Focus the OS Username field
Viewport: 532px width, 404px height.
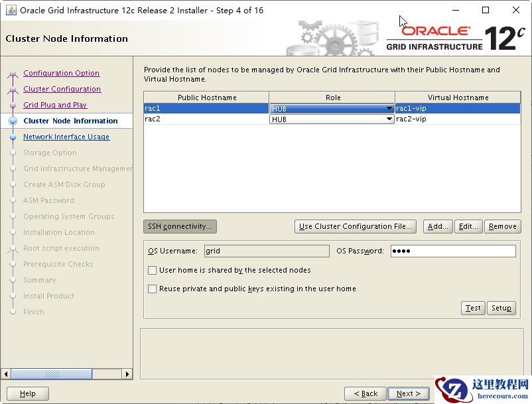[x=267, y=251]
